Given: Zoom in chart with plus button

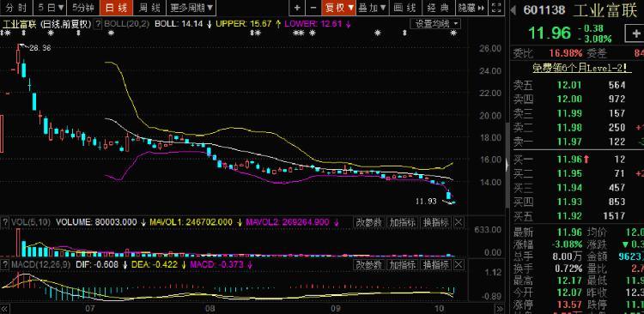Looking at the screenshot, I should click(x=297, y=8).
